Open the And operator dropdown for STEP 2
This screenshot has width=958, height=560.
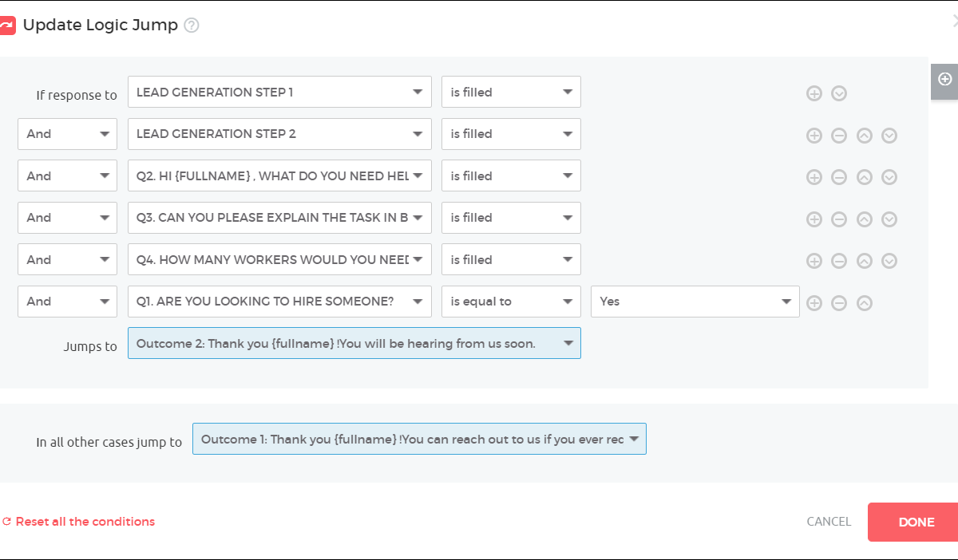pos(67,134)
